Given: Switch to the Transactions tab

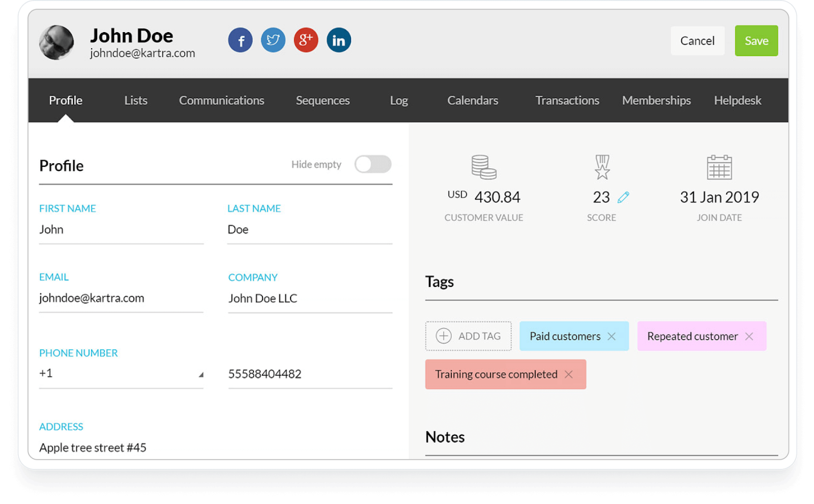Looking at the screenshot, I should (x=567, y=100).
